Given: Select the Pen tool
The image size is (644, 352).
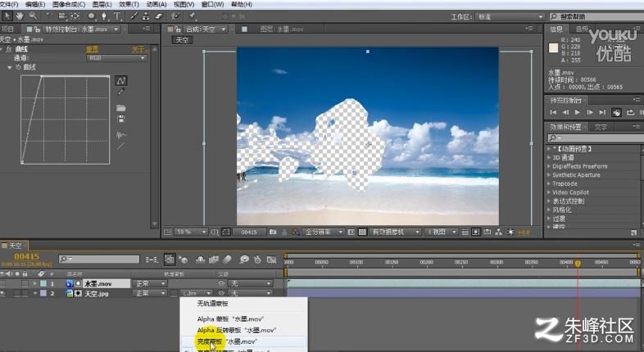Looking at the screenshot, I should [x=104, y=16].
